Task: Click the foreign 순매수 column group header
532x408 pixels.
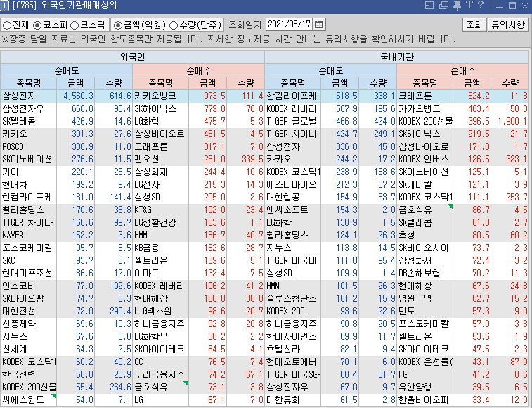Action: click(x=198, y=70)
